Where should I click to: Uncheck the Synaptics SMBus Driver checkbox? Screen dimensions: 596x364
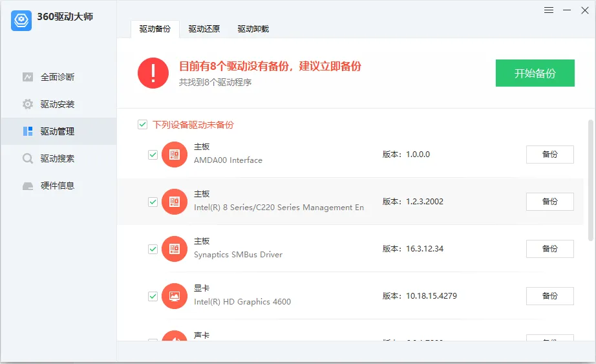[153, 249]
